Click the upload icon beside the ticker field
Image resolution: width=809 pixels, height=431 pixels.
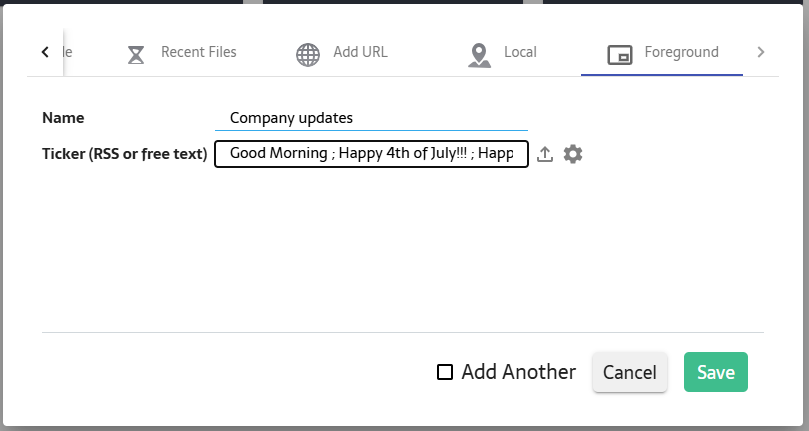tap(545, 154)
